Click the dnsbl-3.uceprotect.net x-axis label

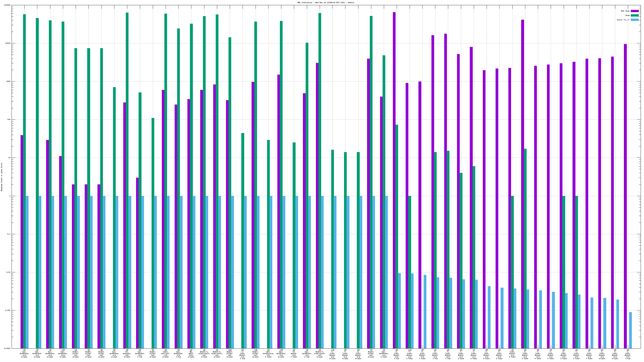point(320,353)
